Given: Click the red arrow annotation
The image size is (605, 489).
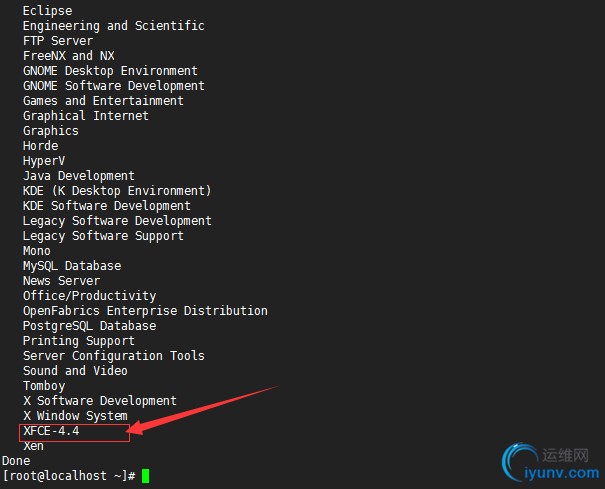Looking at the screenshot, I should click(x=203, y=410).
